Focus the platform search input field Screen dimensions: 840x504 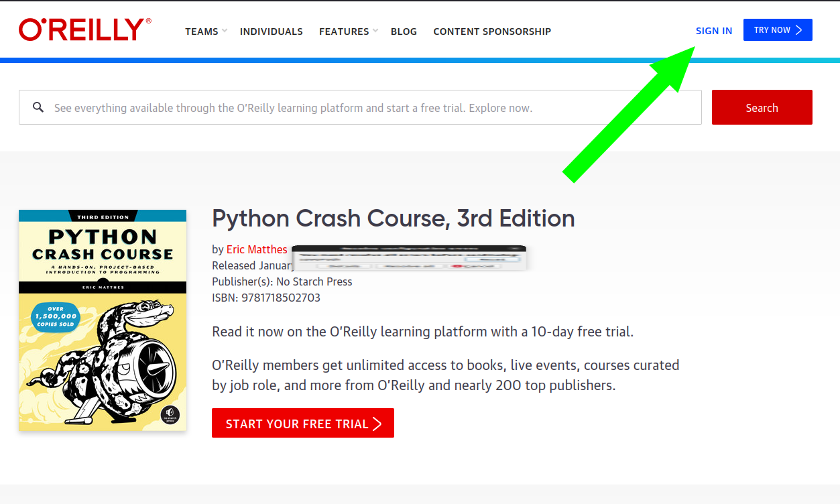[x=360, y=107]
